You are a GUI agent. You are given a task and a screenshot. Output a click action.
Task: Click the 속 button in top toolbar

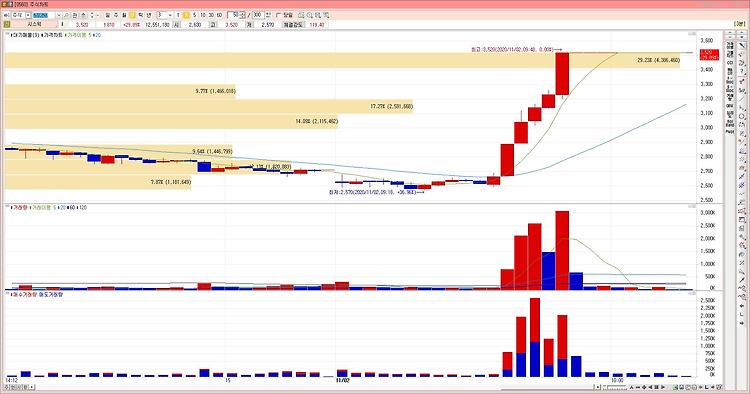(84, 15)
